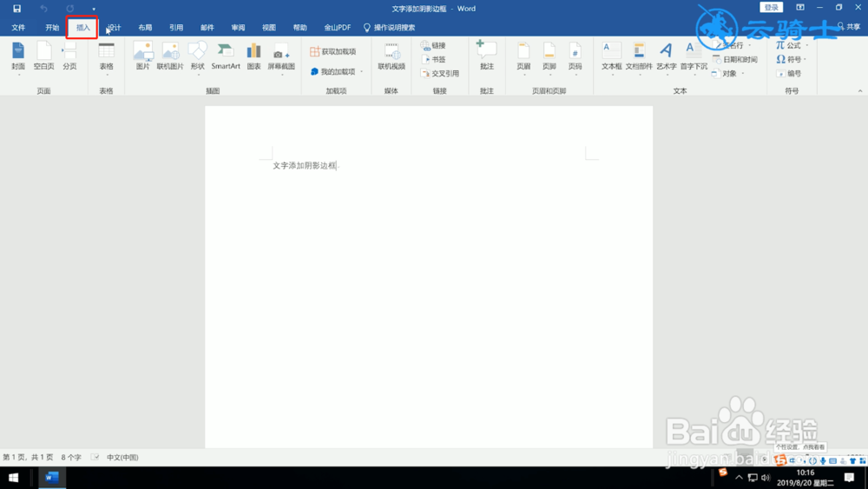
Task: Insert a text box with 文本框
Action: (x=612, y=57)
